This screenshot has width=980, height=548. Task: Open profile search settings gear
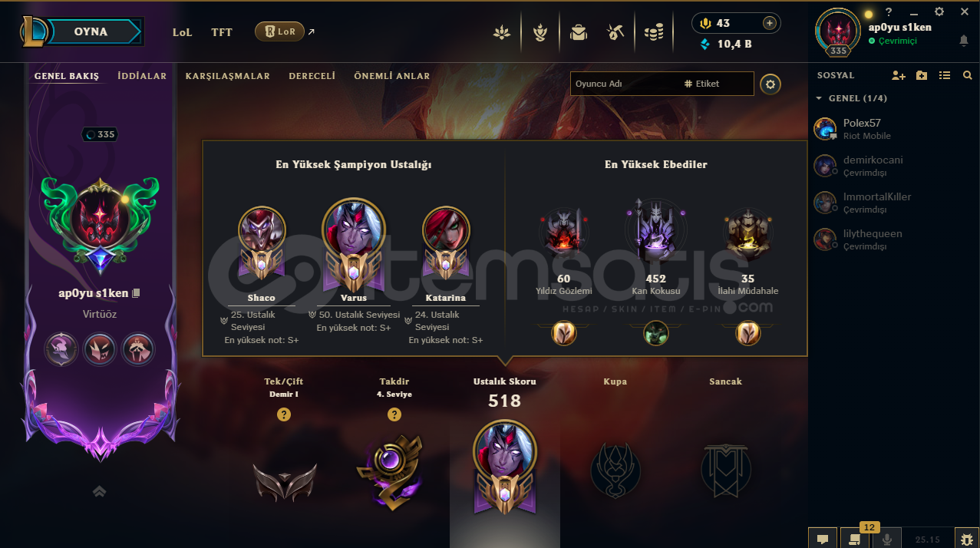[x=770, y=84]
